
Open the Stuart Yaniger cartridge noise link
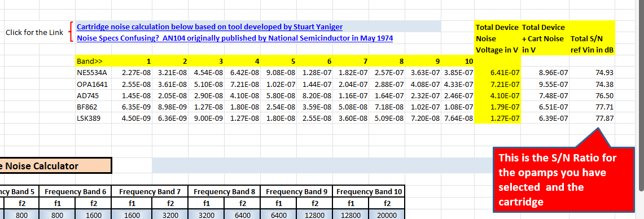(209, 27)
